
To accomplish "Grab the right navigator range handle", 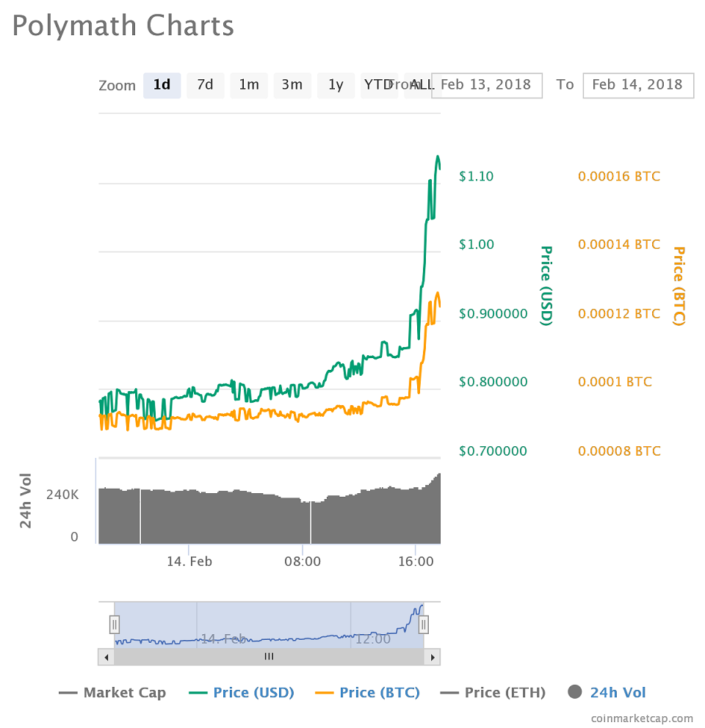I will click(424, 625).
